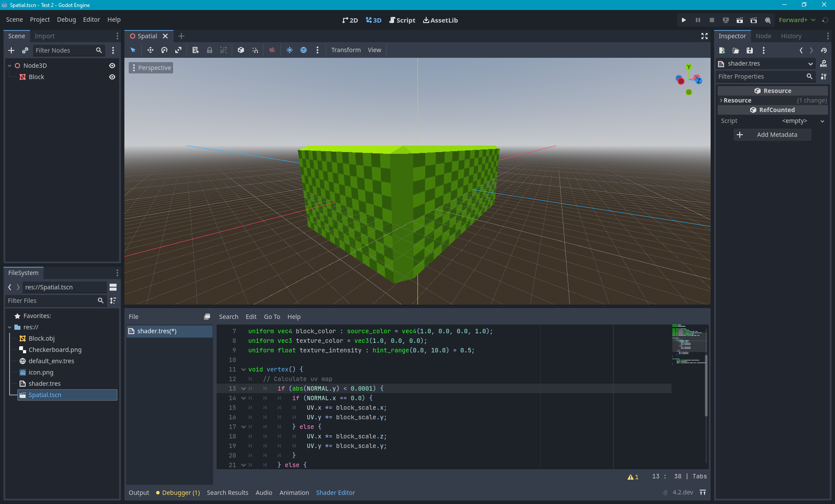Toggle lock for selected nodes
The image size is (835, 504).
[x=210, y=50]
